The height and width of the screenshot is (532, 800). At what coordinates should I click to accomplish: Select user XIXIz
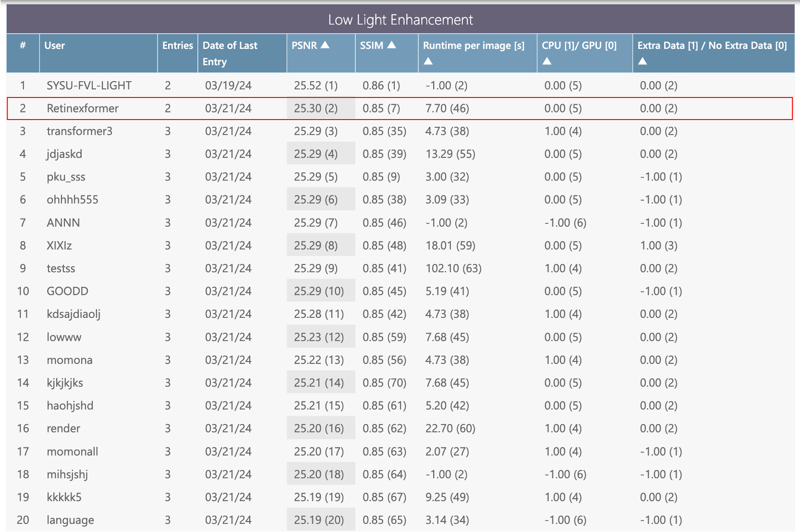tap(59, 246)
